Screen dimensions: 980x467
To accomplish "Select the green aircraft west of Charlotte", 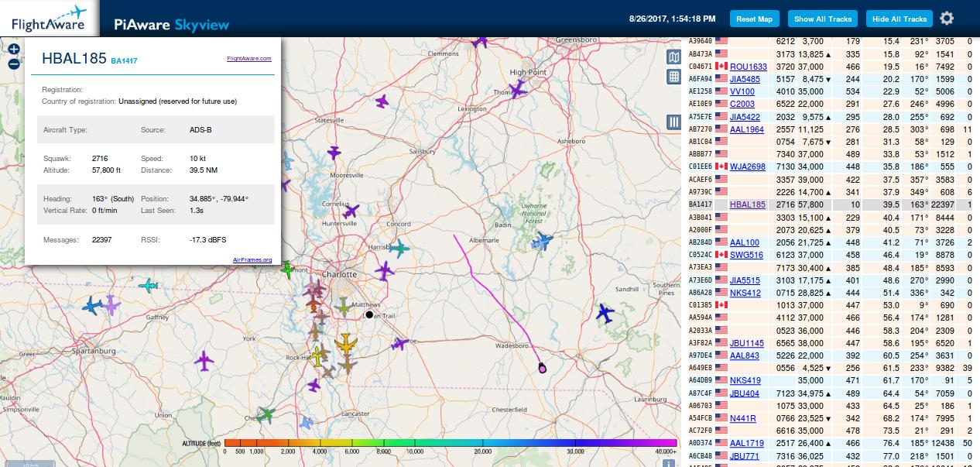I will 287,270.
